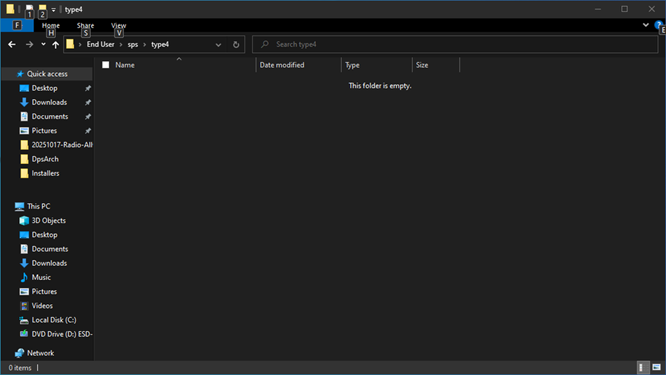
Task: Select the sps breadcrumb in address bar
Action: click(133, 44)
